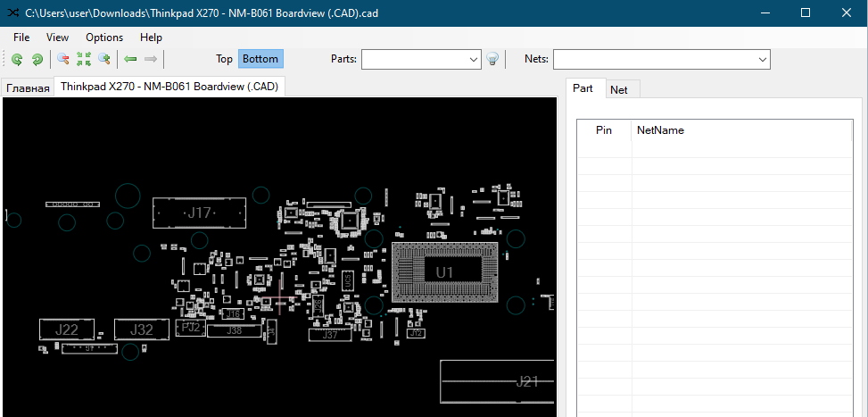Select the Thinkpad X270 boardview tab
Image resolution: width=868 pixels, height=417 pixels.
point(169,87)
